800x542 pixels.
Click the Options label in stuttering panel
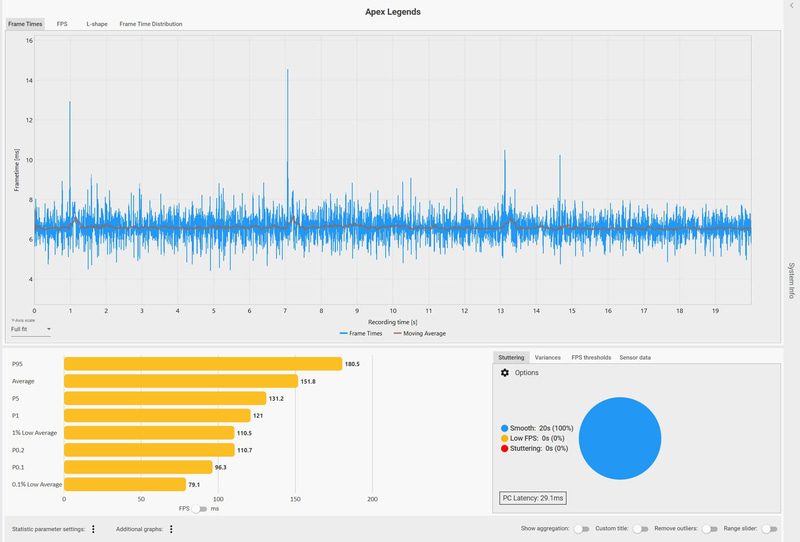click(x=527, y=373)
